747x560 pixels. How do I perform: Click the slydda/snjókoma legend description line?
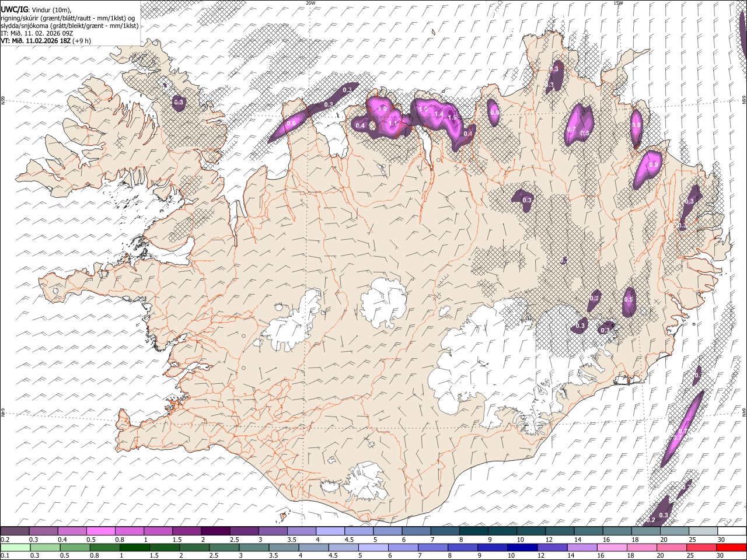pos(69,26)
